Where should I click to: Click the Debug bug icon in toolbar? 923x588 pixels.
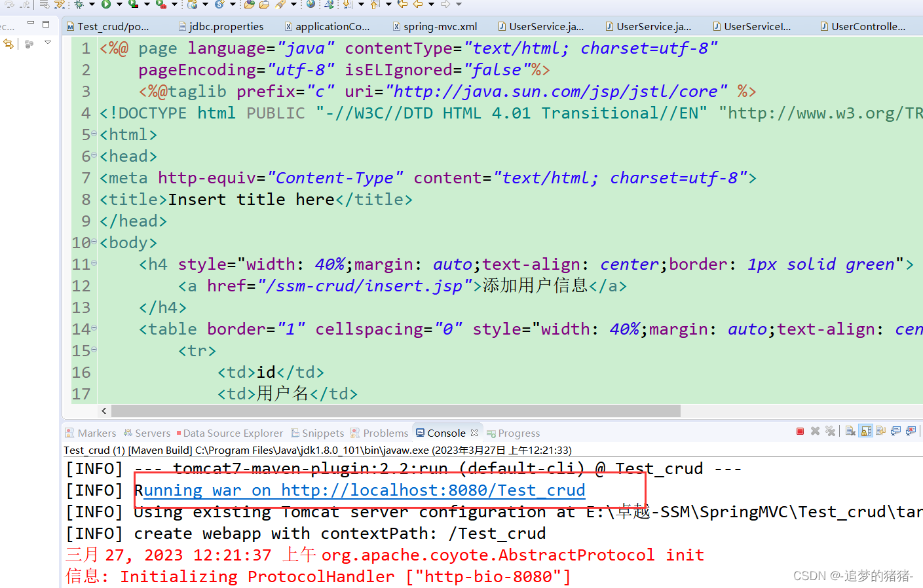point(79,4)
